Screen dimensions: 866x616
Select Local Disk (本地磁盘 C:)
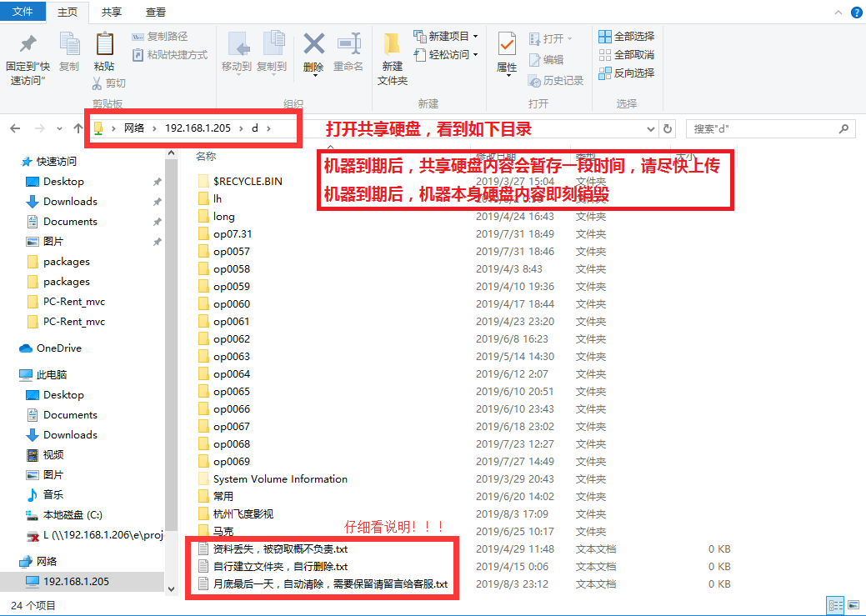65,515
